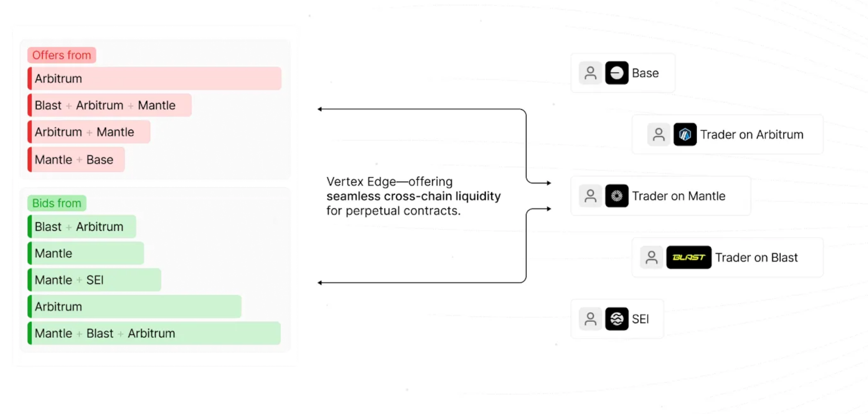The image size is (868, 414).
Task: Click the user avatar beside SEI
Action: pos(590,319)
